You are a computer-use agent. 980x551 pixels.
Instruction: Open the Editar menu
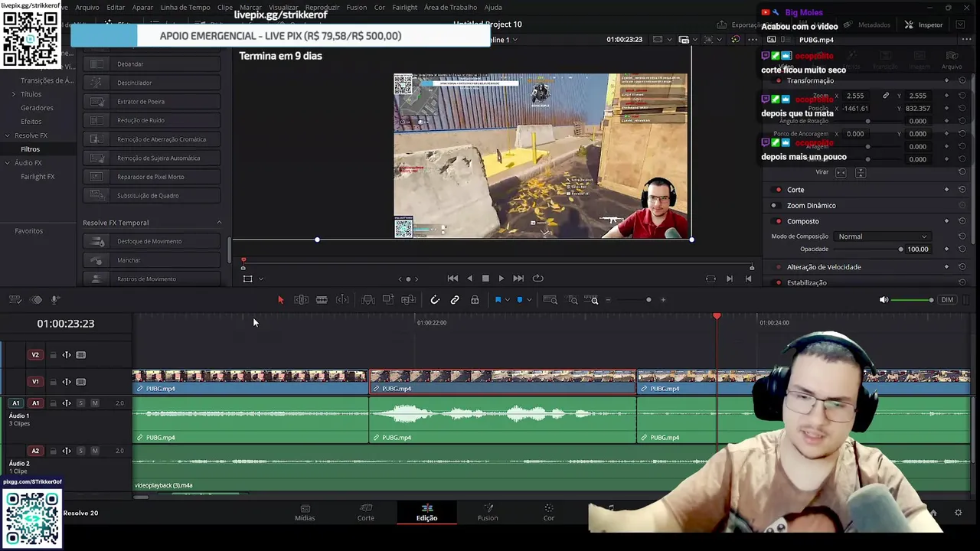[116, 8]
